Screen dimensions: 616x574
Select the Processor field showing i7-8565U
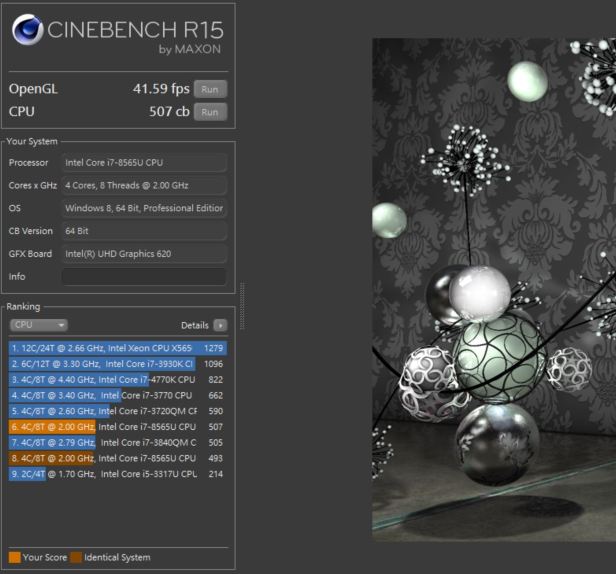tap(144, 162)
